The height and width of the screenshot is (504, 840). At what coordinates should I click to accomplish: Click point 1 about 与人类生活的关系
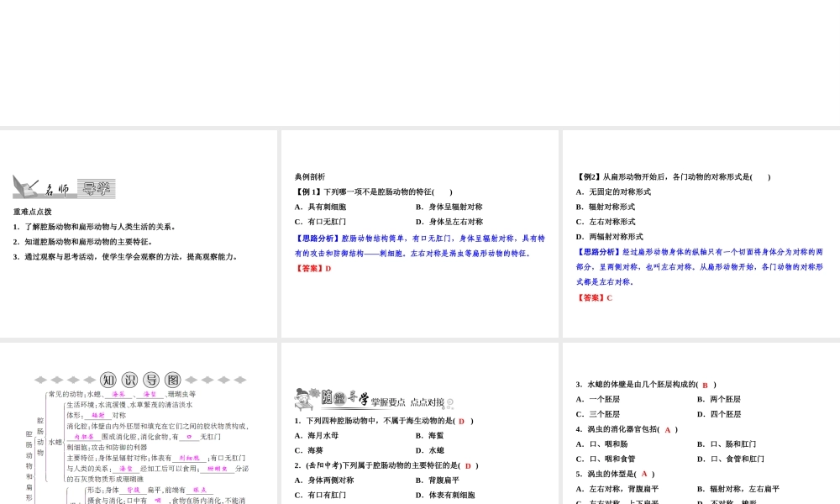point(95,227)
